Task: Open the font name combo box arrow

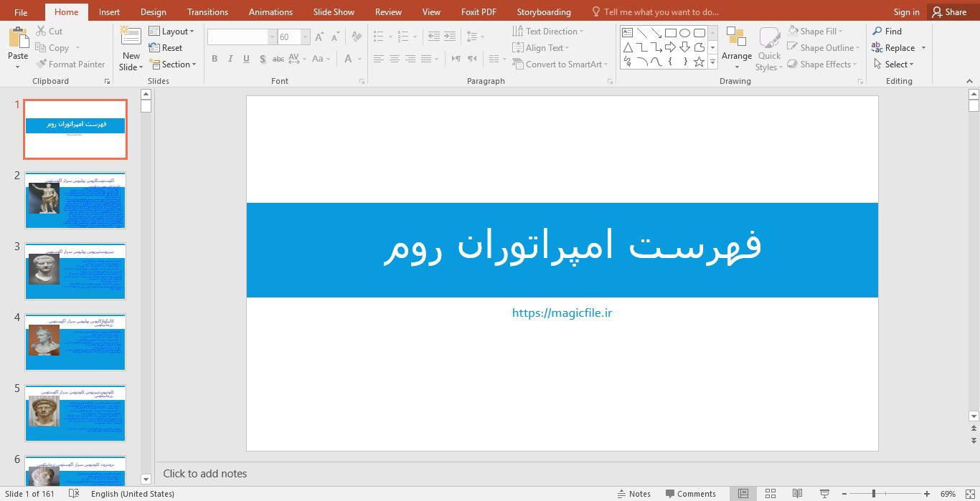Action: tap(273, 37)
